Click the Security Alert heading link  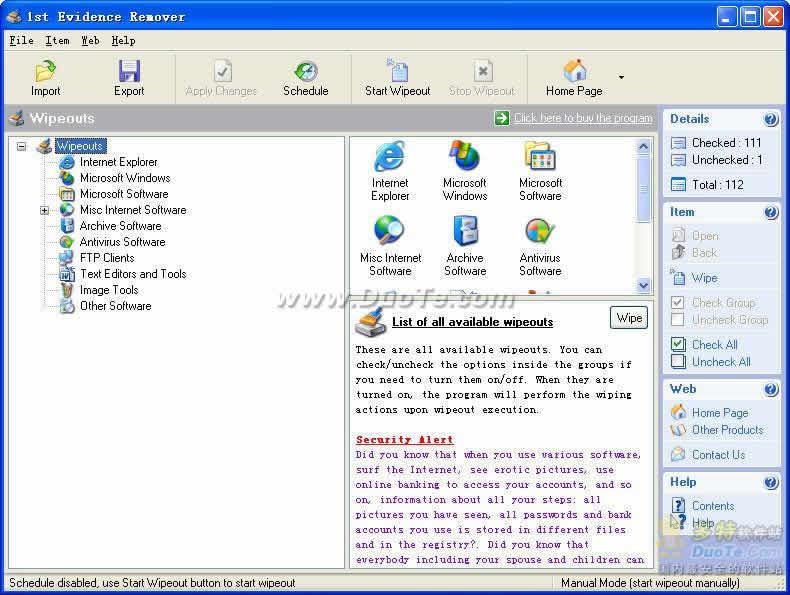coord(405,439)
